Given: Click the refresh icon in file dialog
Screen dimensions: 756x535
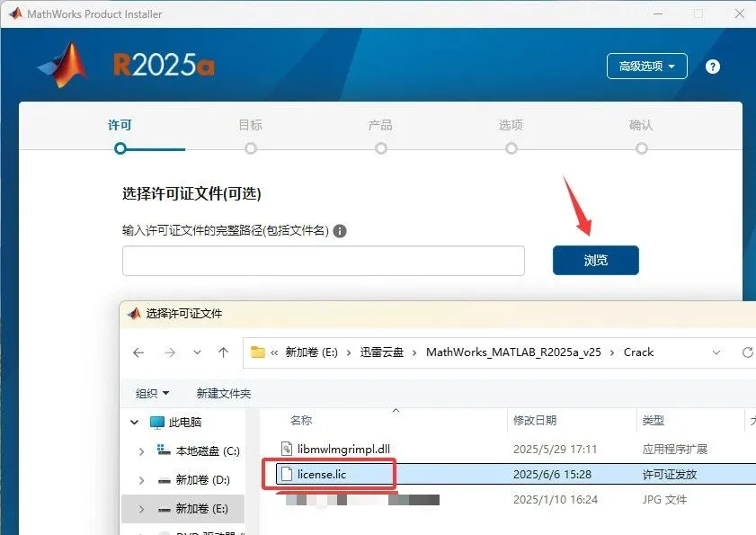Looking at the screenshot, I should tap(748, 352).
